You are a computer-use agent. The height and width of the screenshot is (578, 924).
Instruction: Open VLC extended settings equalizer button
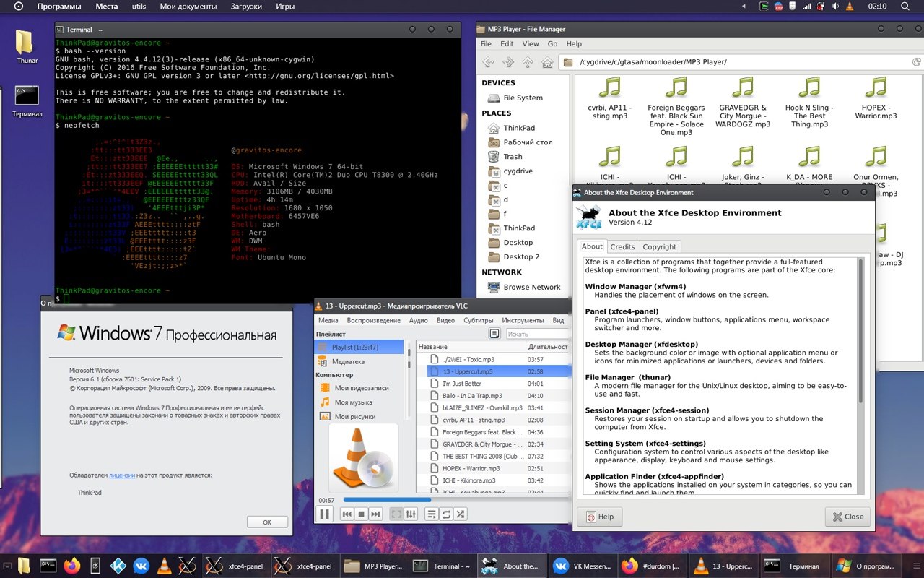tap(411, 514)
